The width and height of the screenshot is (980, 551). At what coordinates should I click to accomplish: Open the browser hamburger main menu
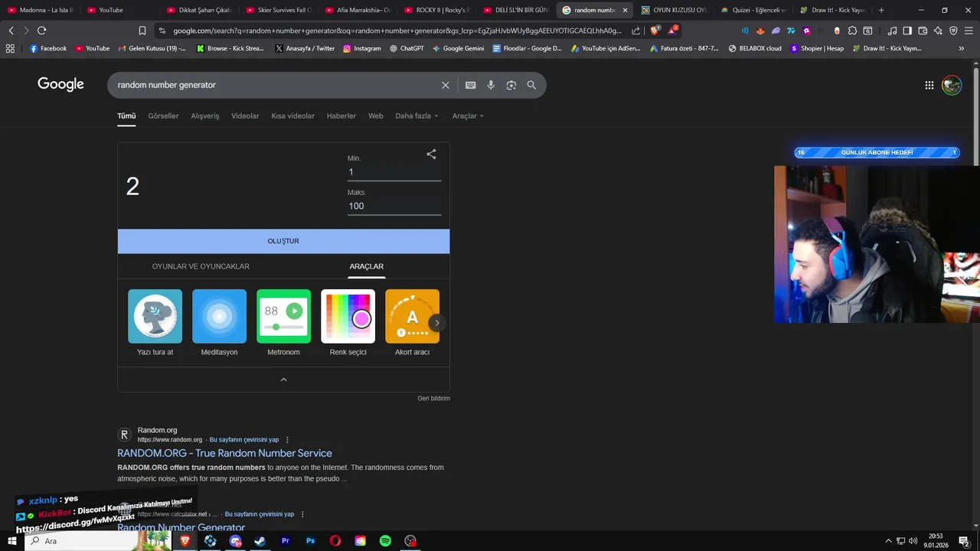(969, 31)
